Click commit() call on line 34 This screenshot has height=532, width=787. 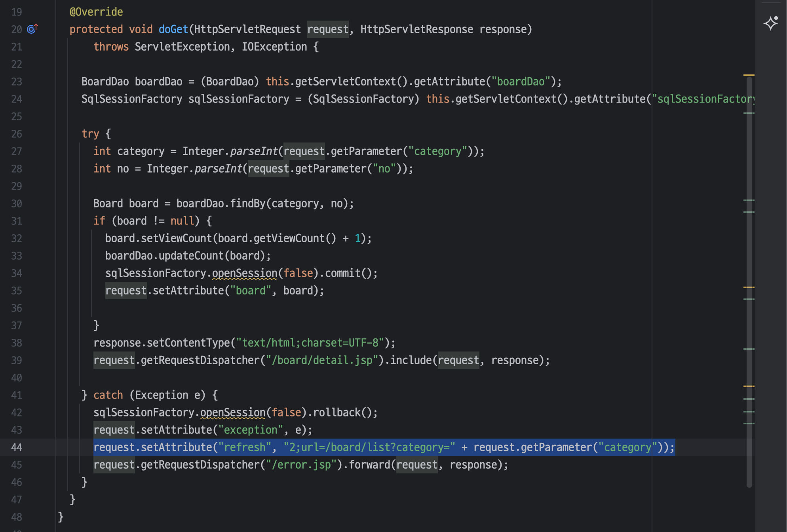coord(349,273)
